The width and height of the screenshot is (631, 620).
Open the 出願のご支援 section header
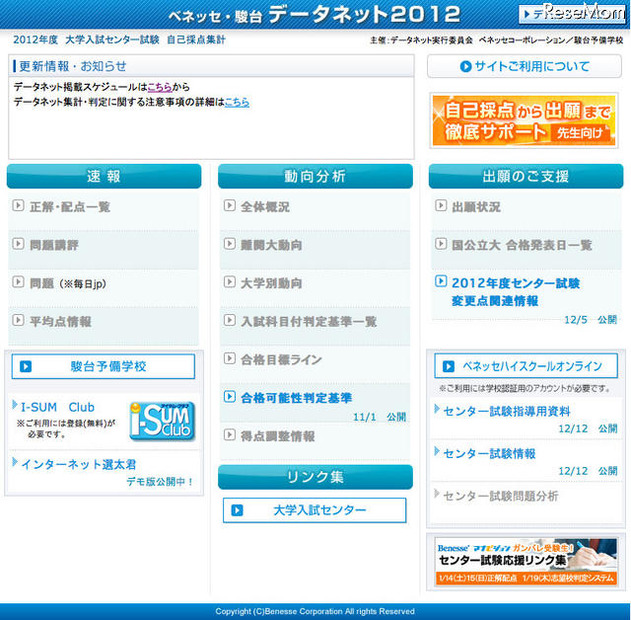(526, 176)
